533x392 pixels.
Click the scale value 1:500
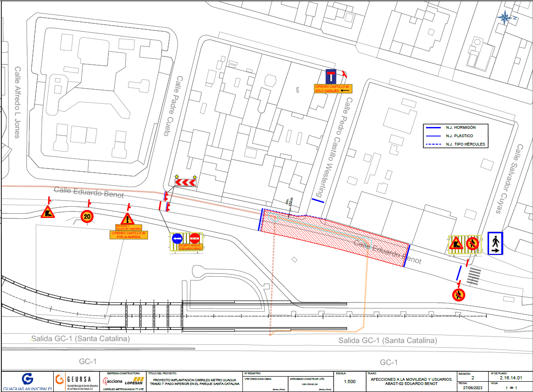349,381
